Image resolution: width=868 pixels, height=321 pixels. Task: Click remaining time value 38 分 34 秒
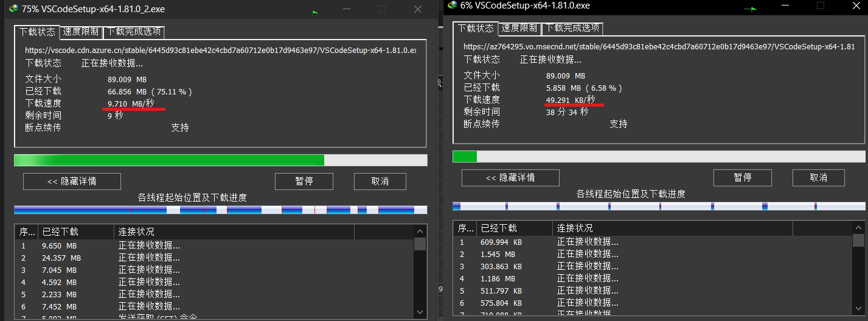coord(568,111)
